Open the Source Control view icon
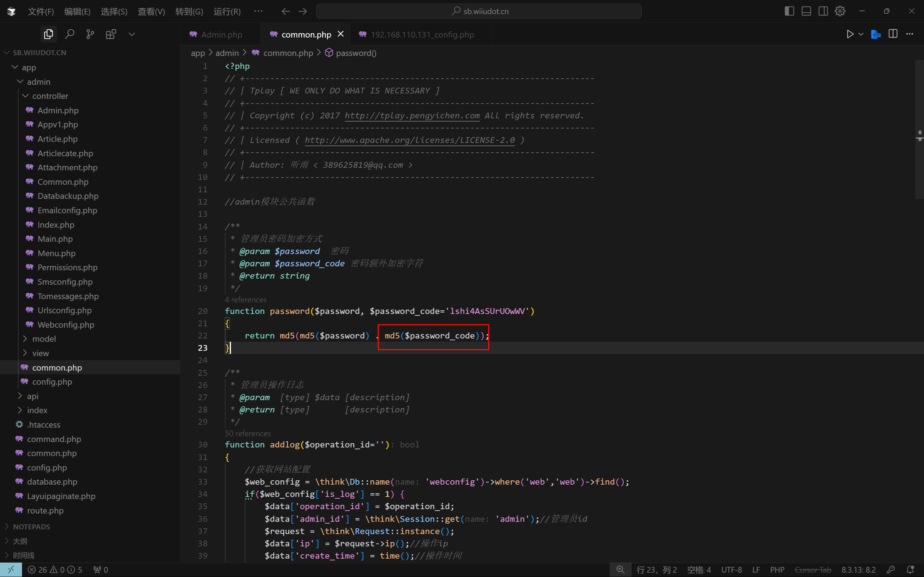 pyautogui.click(x=90, y=34)
